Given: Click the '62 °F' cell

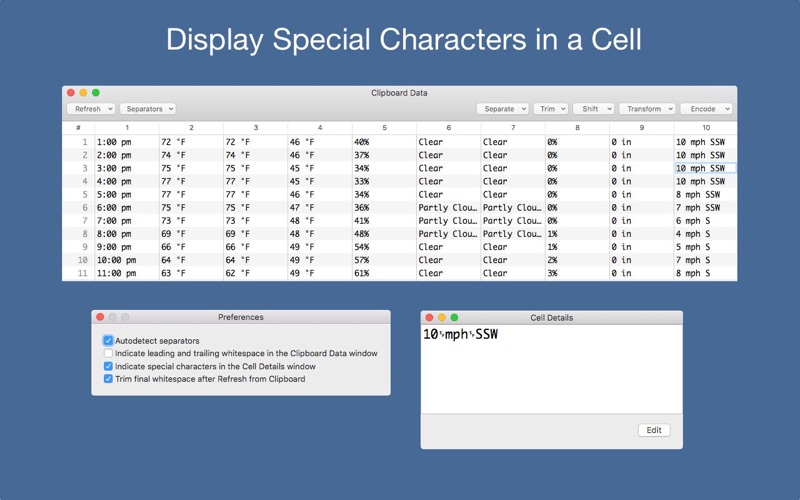Looking at the screenshot, I should 256,273.
